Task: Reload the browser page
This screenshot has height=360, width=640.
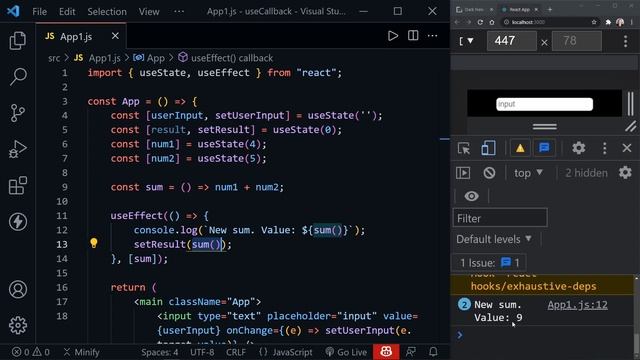Action: click(x=480, y=22)
